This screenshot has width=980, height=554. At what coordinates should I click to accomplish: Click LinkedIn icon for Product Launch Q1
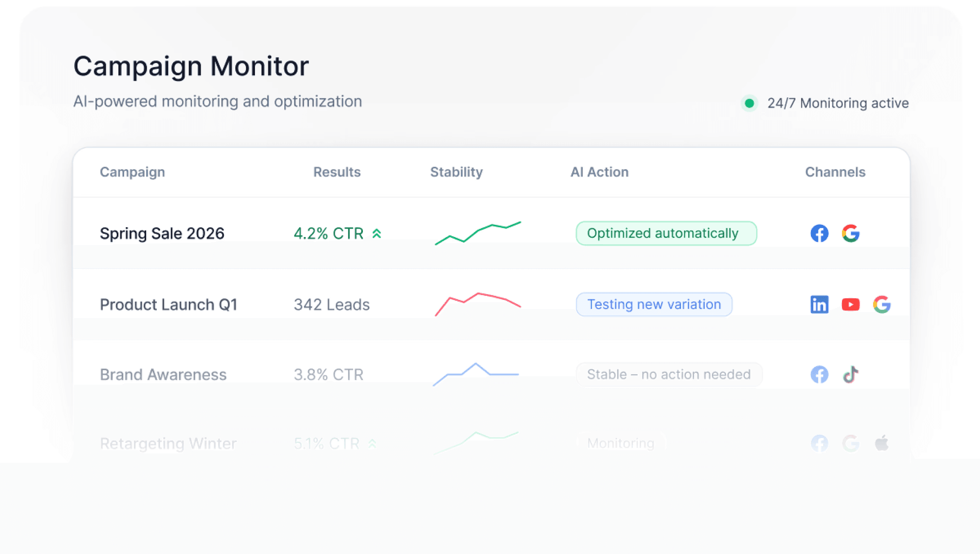[819, 304]
